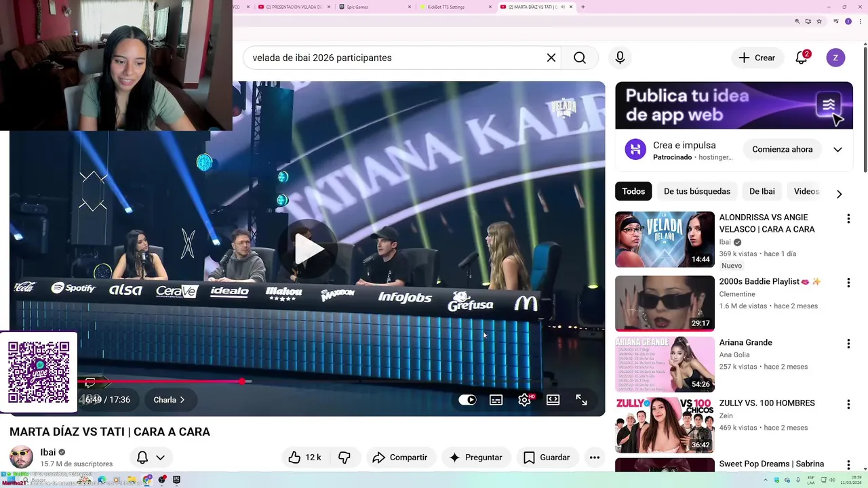Open Epic Games from the taskbar
Image resolution: width=868 pixels, height=488 pixels.
click(176, 480)
